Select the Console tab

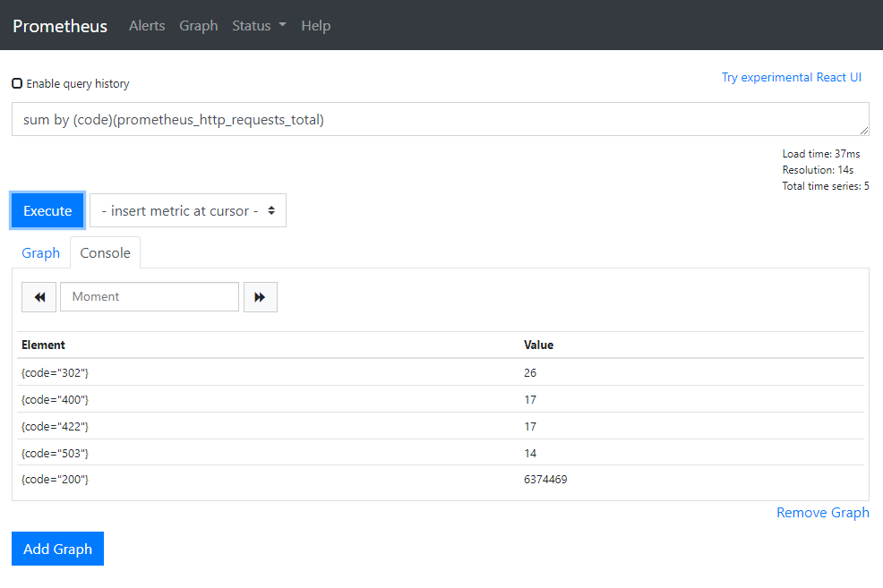point(105,252)
